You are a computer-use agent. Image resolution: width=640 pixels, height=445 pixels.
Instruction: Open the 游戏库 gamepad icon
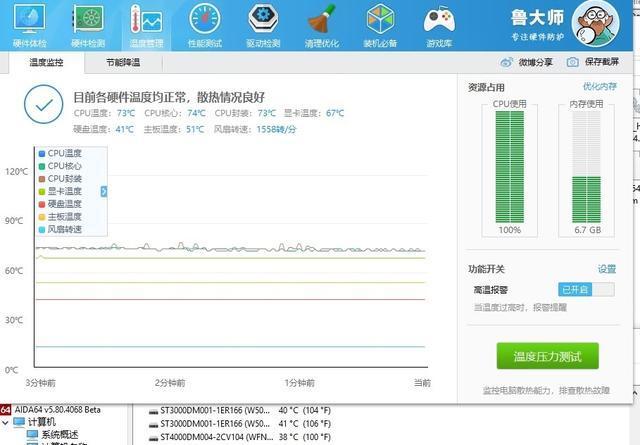tap(439, 19)
